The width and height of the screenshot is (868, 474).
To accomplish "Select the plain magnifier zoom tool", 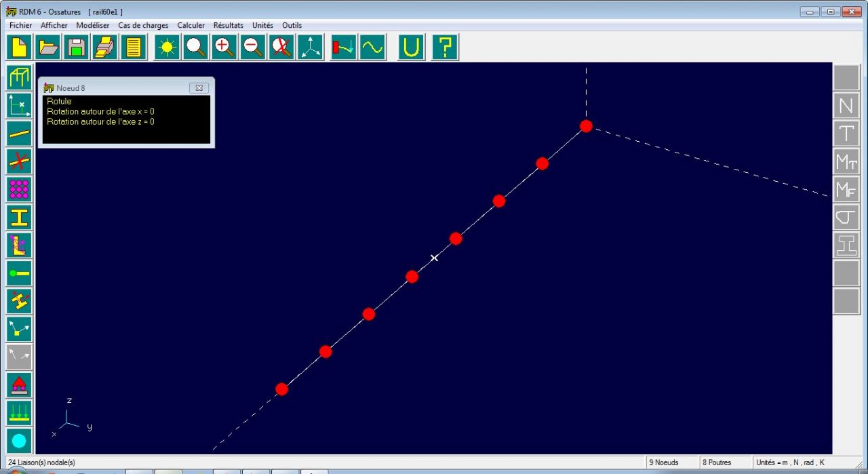I will click(196, 47).
